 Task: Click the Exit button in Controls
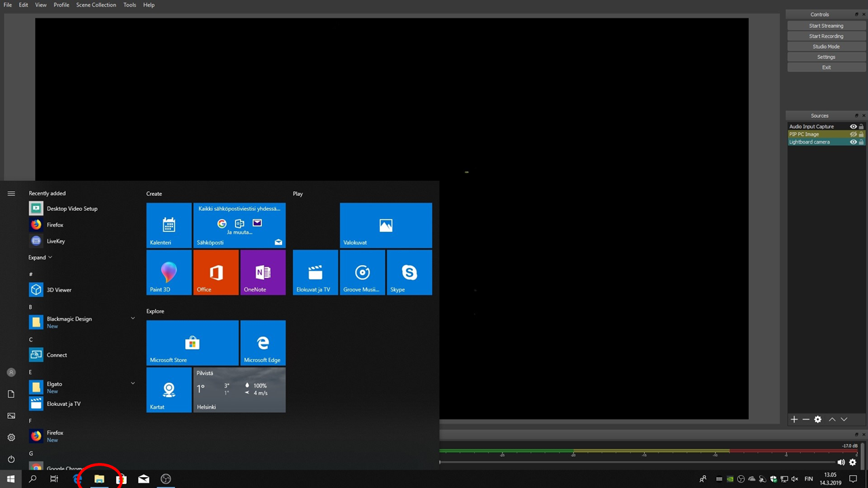826,68
